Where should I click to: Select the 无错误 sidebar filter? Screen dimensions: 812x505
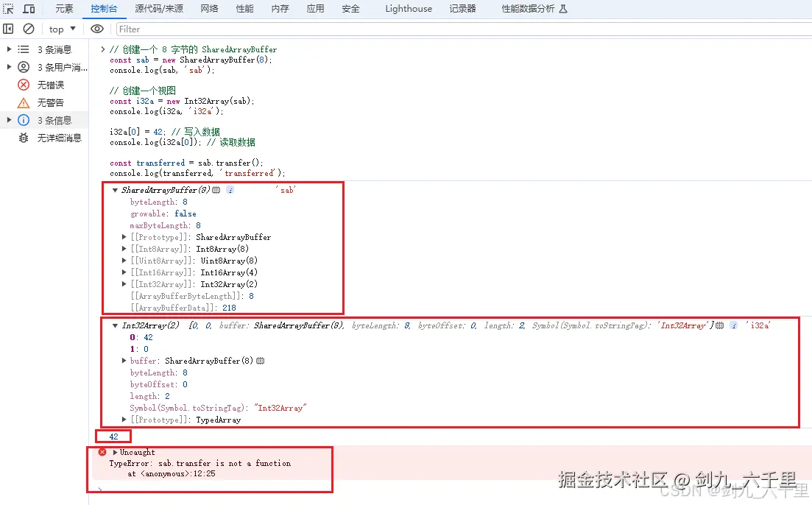pyautogui.click(x=50, y=85)
